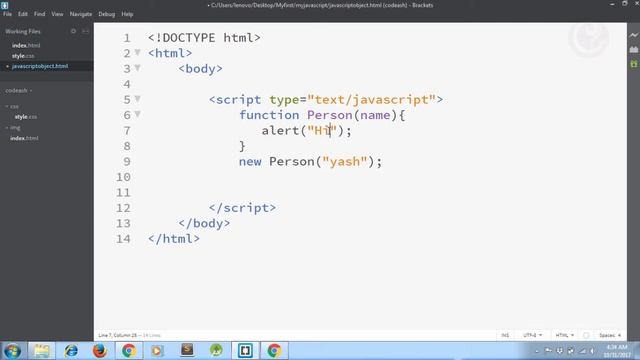
Task: Click Spaces indentation toggle in status bar
Action: pyautogui.click(x=607, y=335)
